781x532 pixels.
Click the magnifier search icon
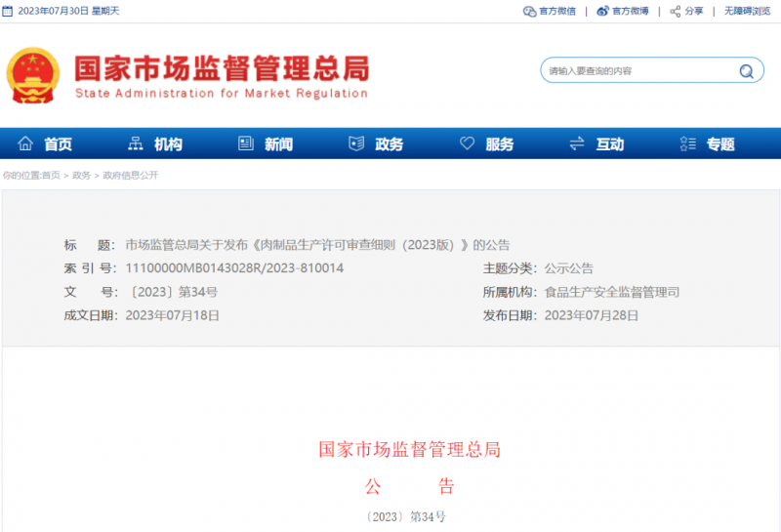pos(747,71)
